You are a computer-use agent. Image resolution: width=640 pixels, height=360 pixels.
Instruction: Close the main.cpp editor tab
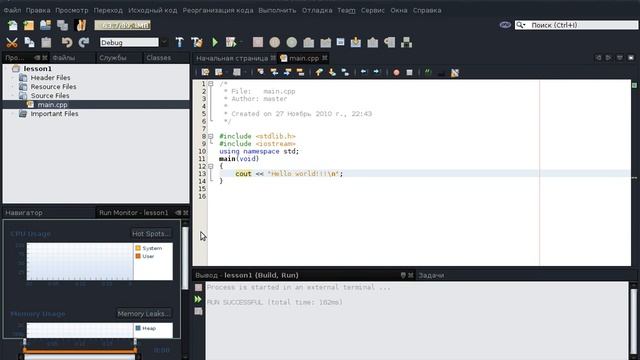(325, 58)
